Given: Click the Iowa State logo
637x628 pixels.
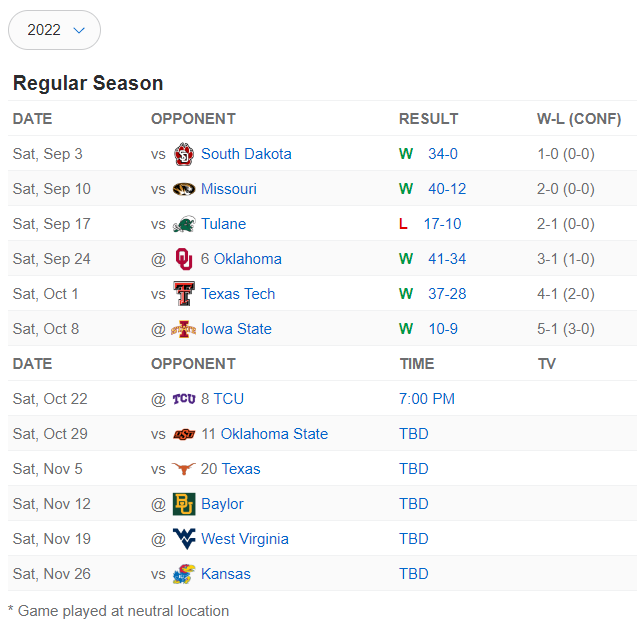Looking at the screenshot, I should (184, 329).
